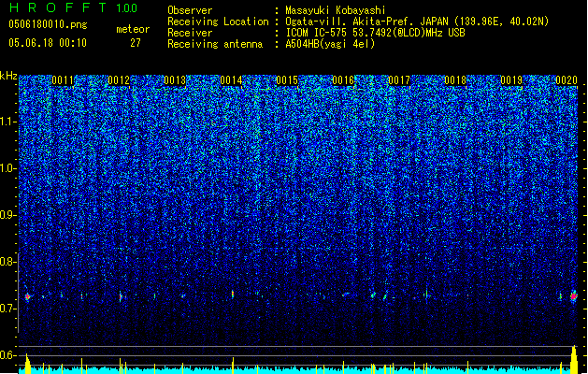
Task: Click the Ogata-vill. Akita-Pref. JAPAN location text
Action: click(417, 22)
